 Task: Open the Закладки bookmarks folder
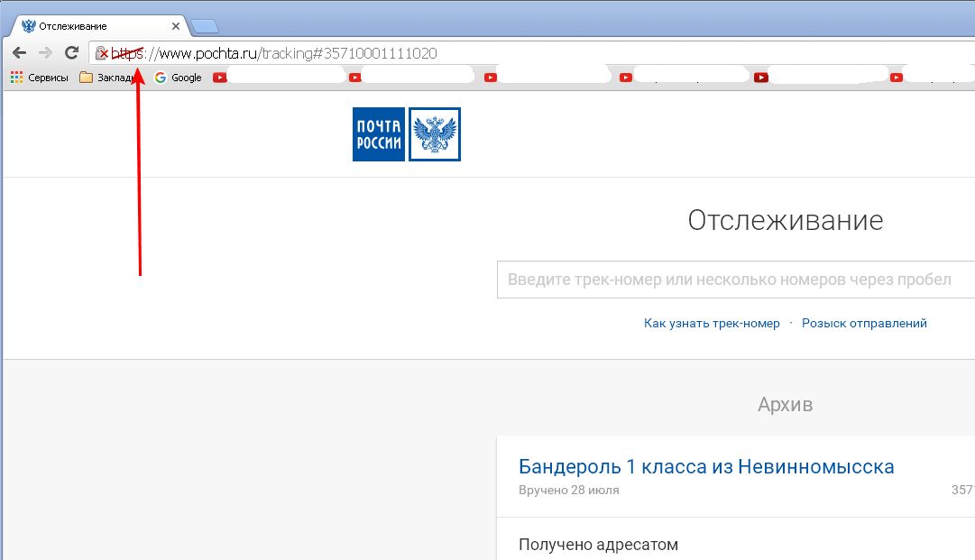pyautogui.click(x=108, y=78)
